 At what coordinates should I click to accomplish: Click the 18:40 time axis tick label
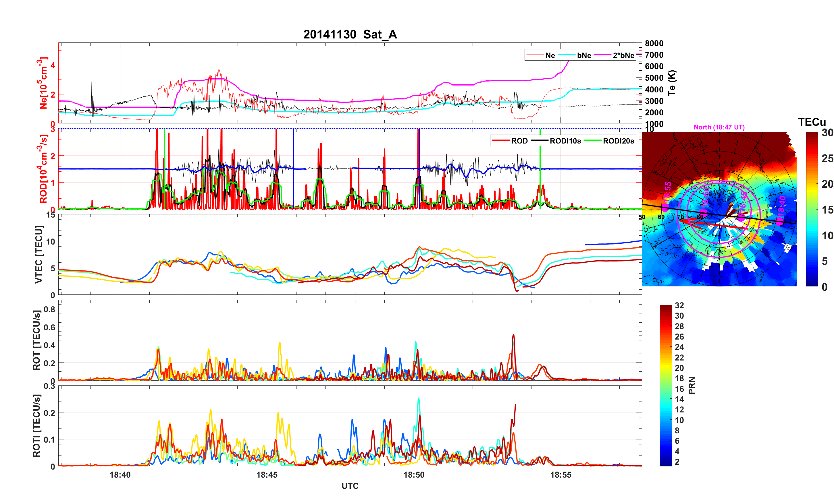(120, 474)
